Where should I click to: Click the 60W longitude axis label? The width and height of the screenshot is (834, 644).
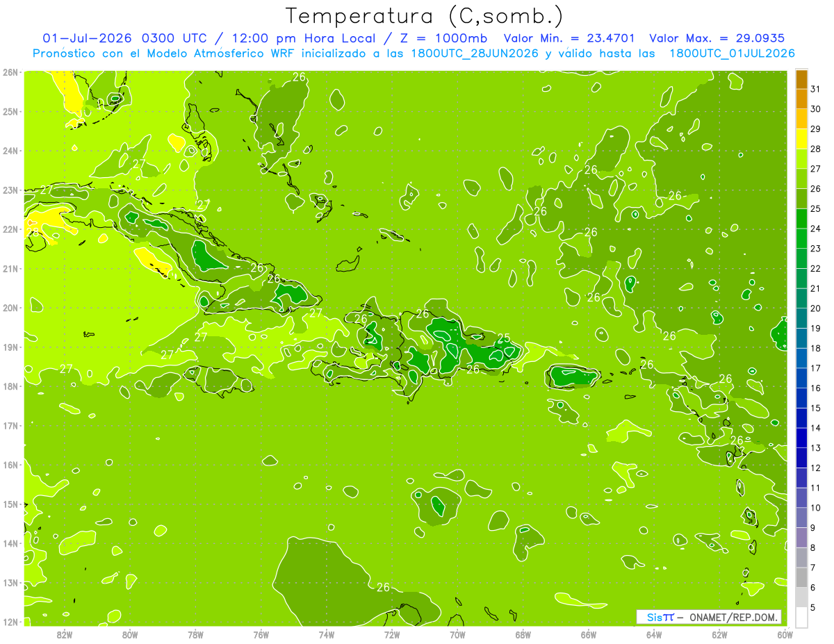[x=785, y=635]
